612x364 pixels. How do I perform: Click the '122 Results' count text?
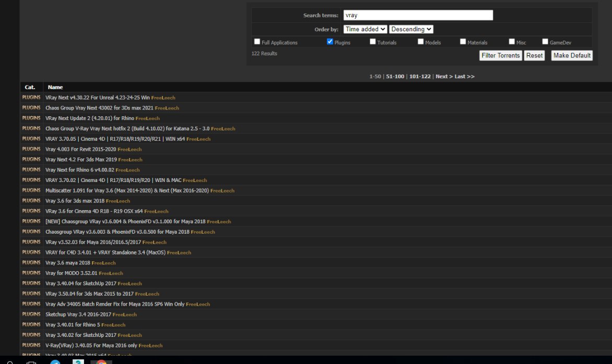(x=264, y=53)
